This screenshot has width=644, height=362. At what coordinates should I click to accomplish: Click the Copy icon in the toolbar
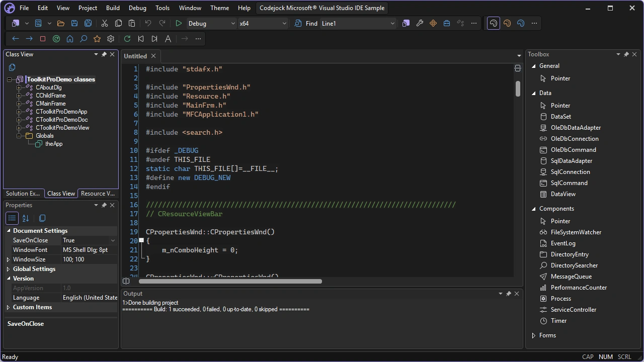(118, 23)
